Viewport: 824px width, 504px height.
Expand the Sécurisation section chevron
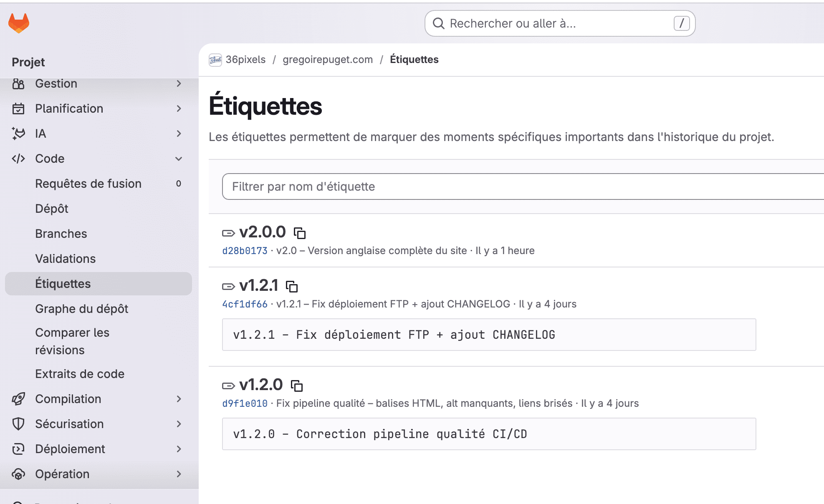click(179, 424)
